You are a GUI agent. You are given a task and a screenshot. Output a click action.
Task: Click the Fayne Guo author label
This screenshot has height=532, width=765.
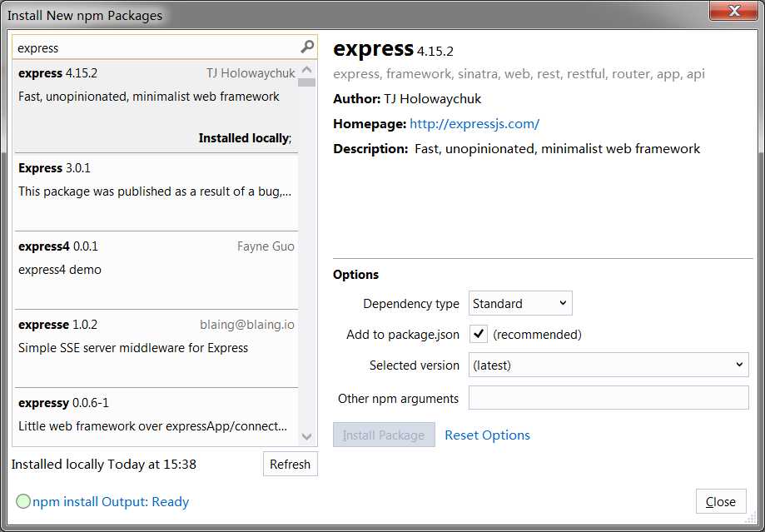[x=266, y=246]
